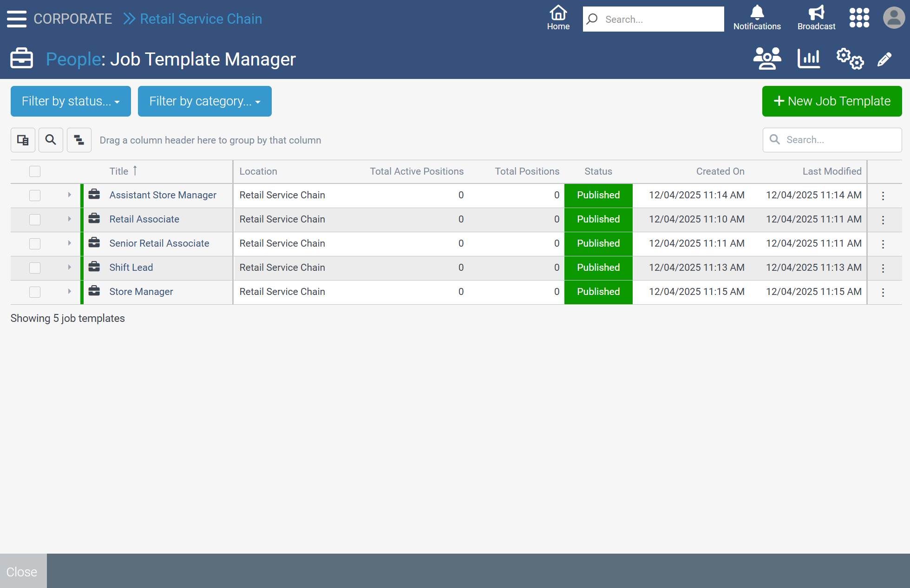
Task: Open the Broadcast megaphone
Action: tap(816, 18)
